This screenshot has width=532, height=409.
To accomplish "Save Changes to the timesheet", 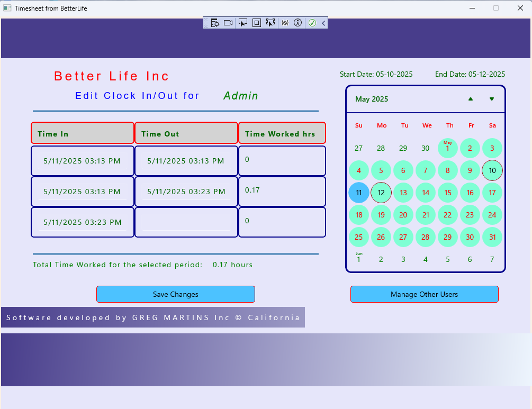I will coord(176,294).
